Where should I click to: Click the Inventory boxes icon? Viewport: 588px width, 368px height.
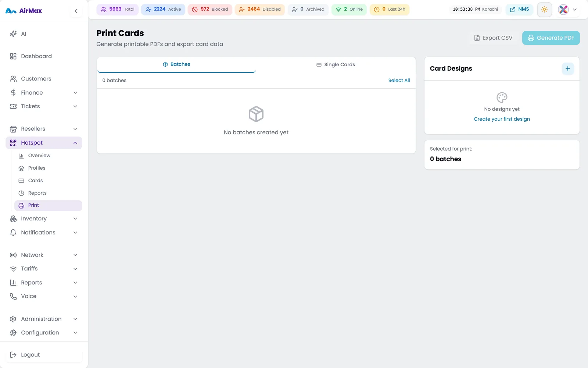13,219
